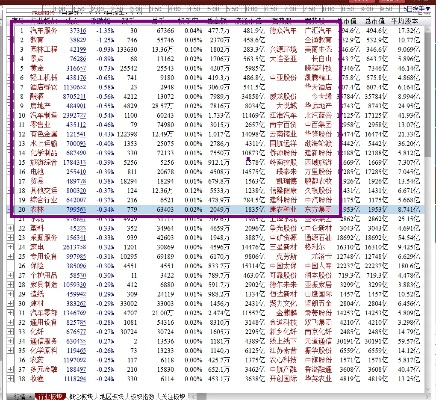Screen dimensions: 436x400
Task: Click stock 长白山 in row 4
Action: 321,59
